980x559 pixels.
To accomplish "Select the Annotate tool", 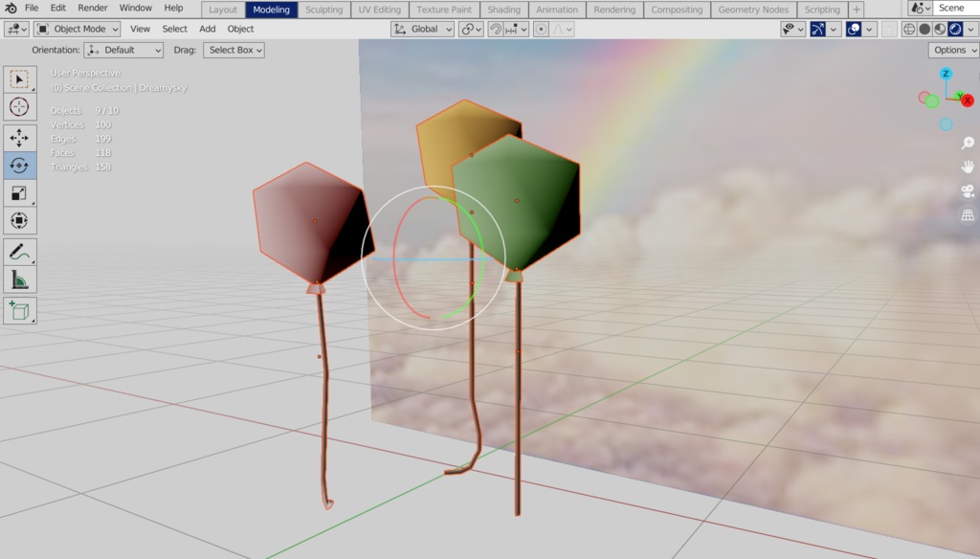I will pos(19,252).
